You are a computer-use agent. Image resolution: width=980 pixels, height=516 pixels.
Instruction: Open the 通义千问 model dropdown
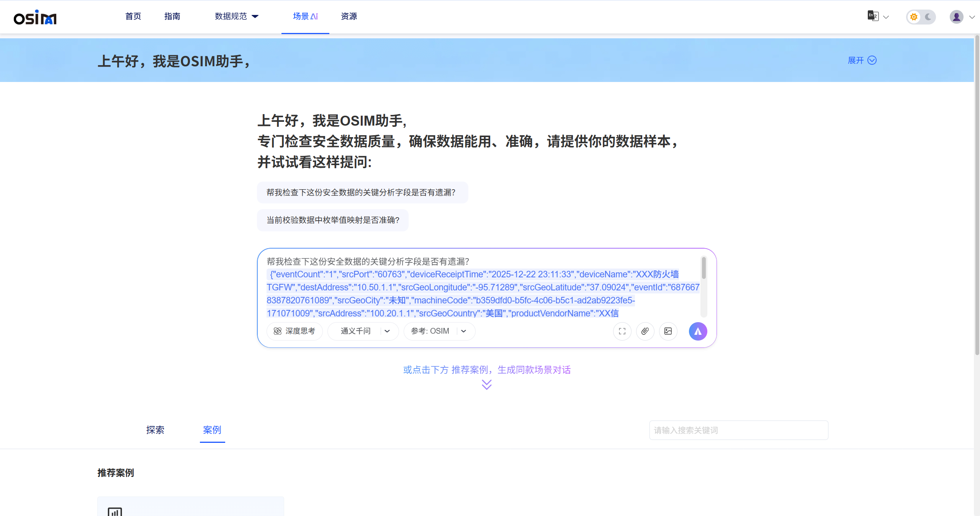363,331
